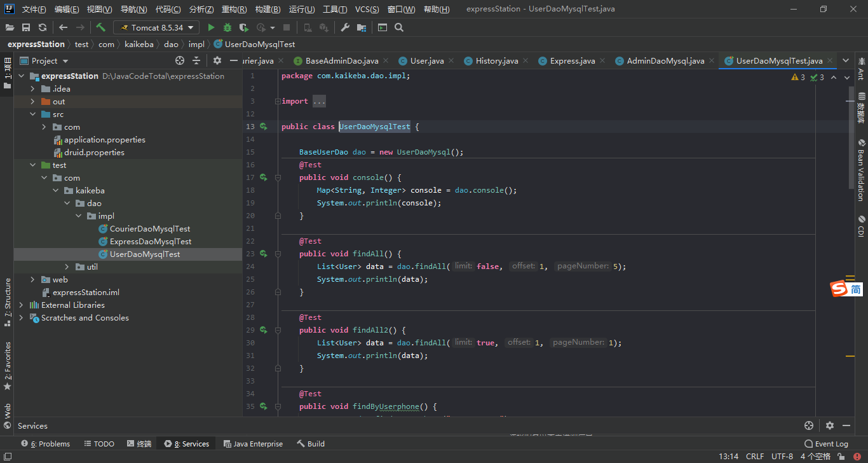Viewport: 868px width, 463px height.
Task: Click the Build Project hammer icon
Action: tap(100, 27)
